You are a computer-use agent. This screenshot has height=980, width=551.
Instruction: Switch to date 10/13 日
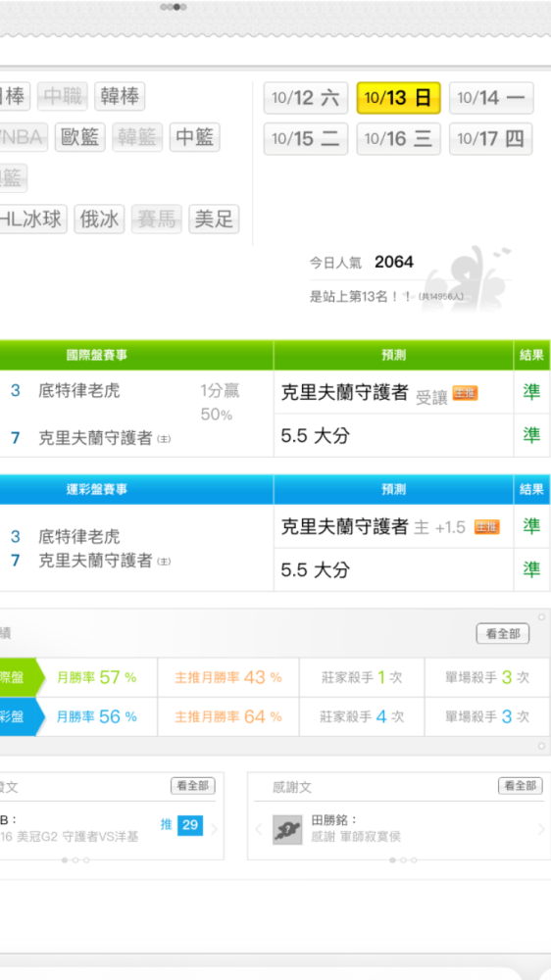pyautogui.click(x=398, y=98)
